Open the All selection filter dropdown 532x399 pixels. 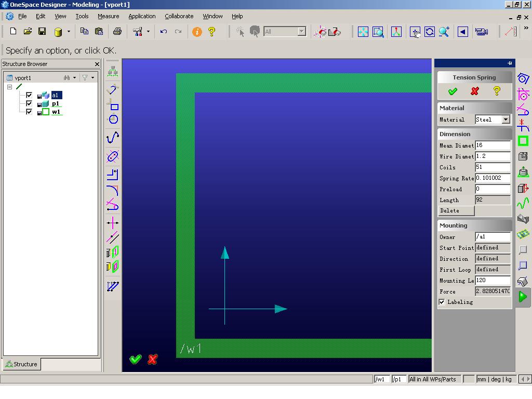(x=302, y=32)
